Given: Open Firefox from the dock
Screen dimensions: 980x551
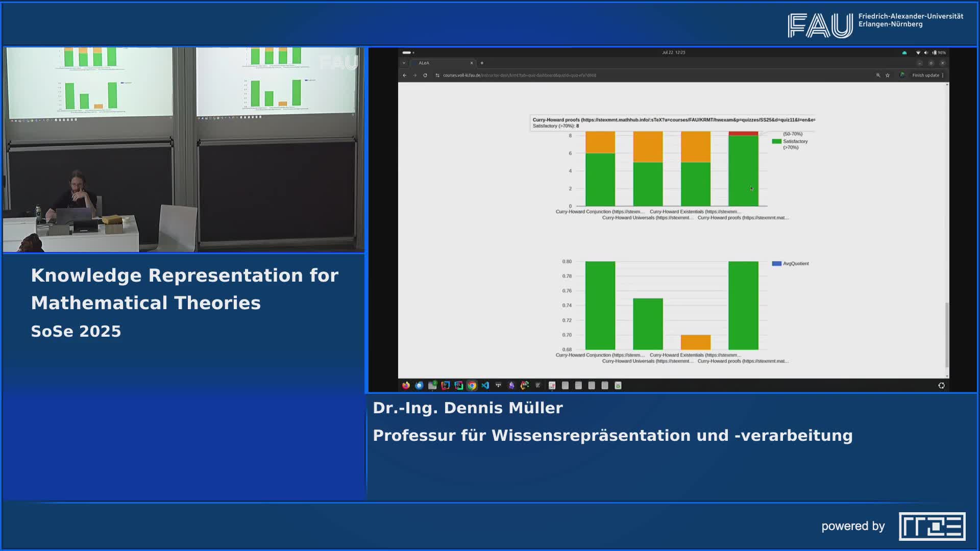Looking at the screenshot, I should pos(406,386).
